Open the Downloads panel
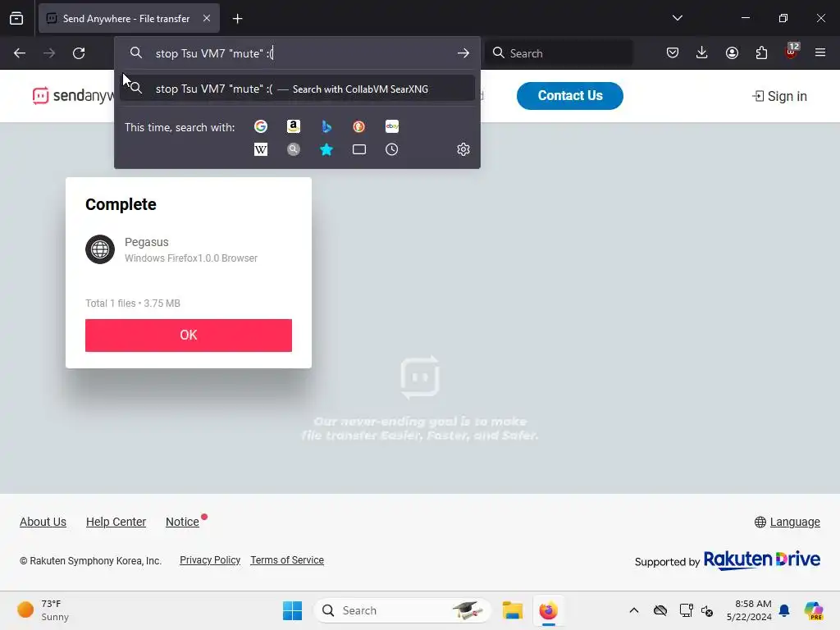The height and width of the screenshot is (630, 840). [702, 53]
